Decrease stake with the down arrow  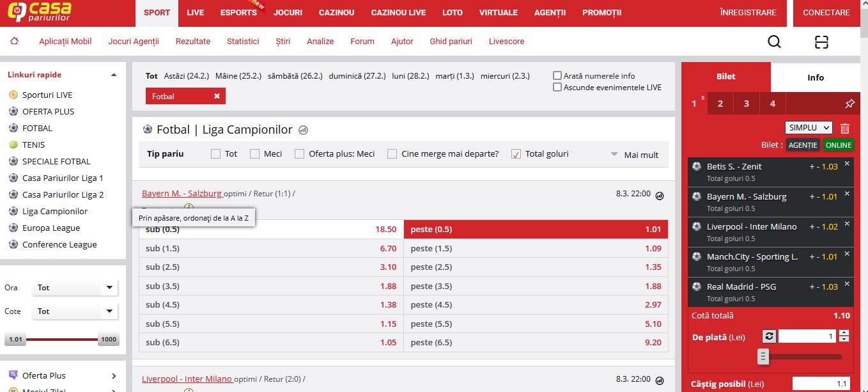pyautogui.click(x=844, y=340)
